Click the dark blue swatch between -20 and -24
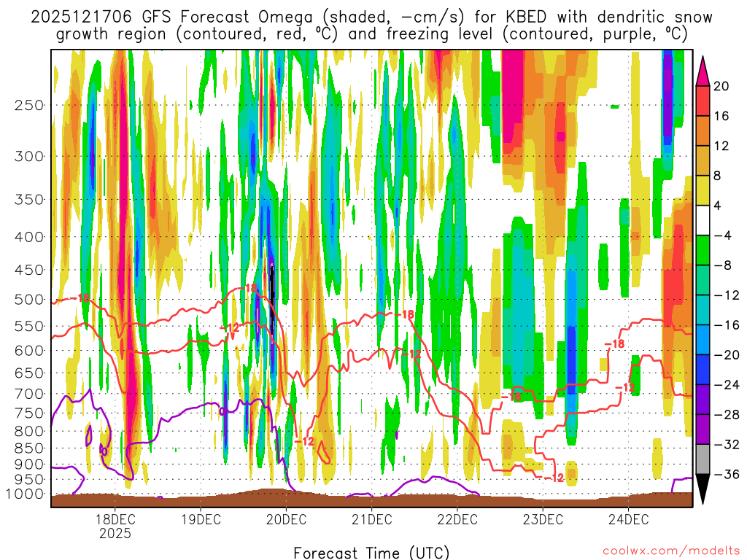Image resolution: width=747 pixels, height=560 pixels. (703, 370)
